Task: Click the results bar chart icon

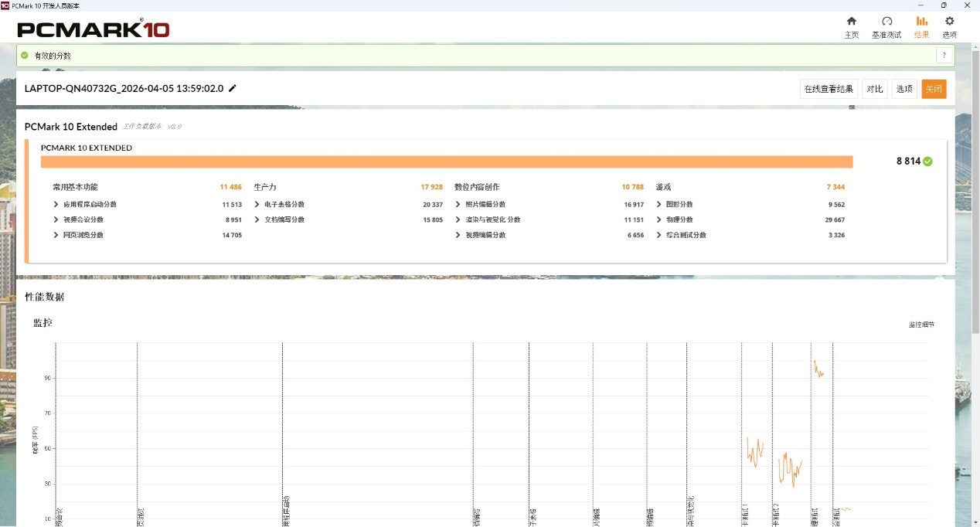Action: (921, 21)
